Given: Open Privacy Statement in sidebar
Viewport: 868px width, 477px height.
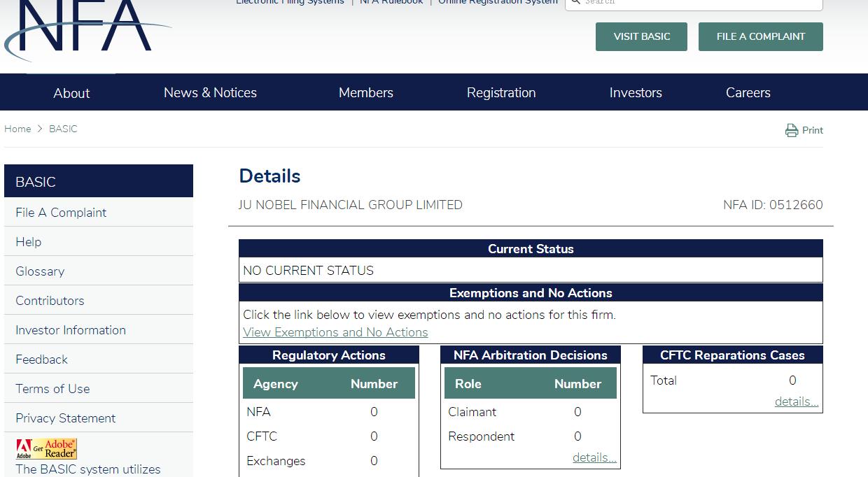Looking at the screenshot, I should point(99,418).
